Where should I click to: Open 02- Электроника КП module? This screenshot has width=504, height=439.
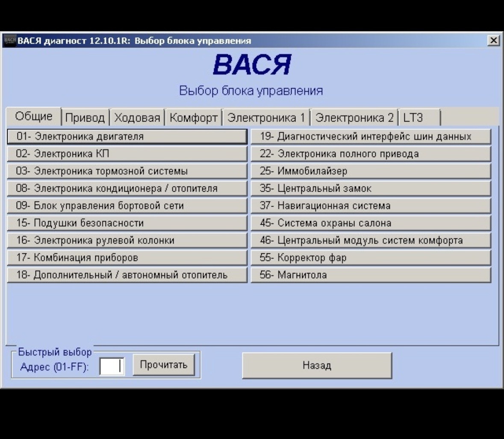click(x=127, y=154)
